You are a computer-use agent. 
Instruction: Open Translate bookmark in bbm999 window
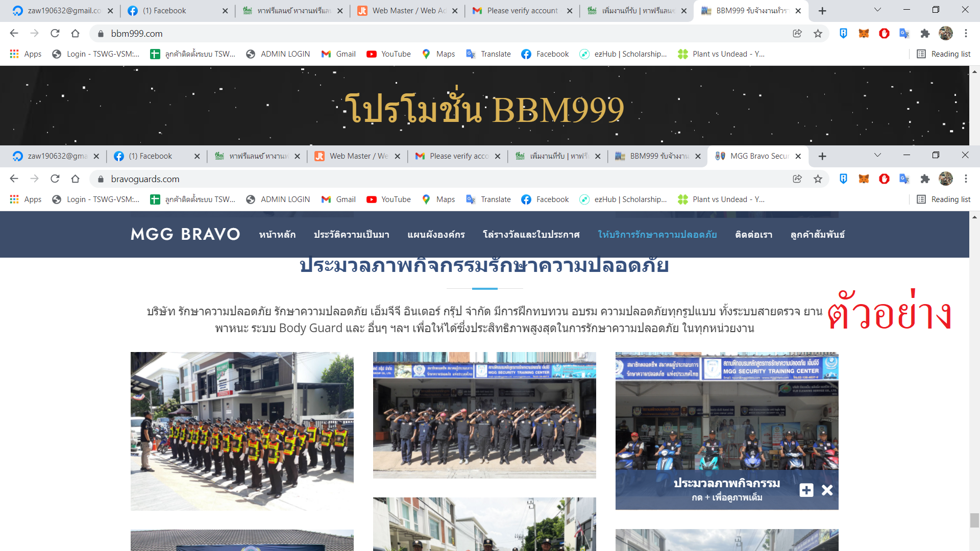(x=488, y=54)
